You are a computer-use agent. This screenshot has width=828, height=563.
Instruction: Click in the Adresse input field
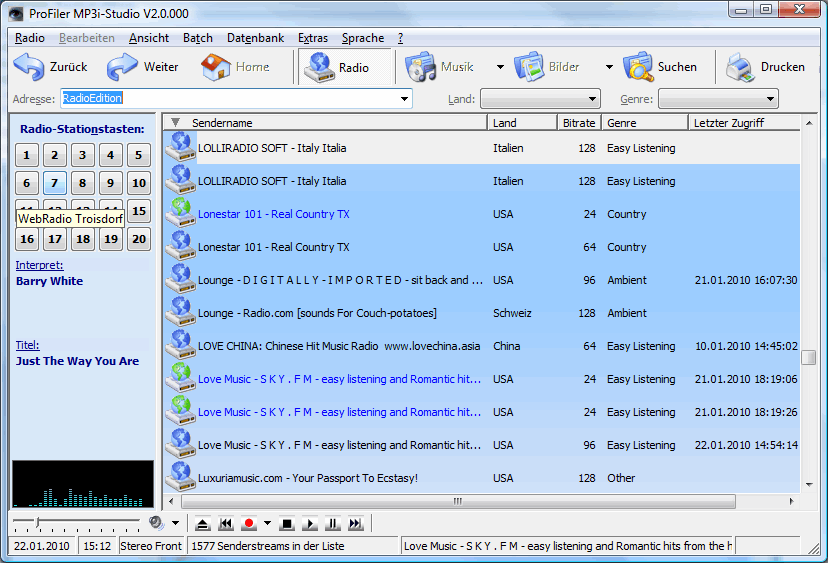point(229,99)
